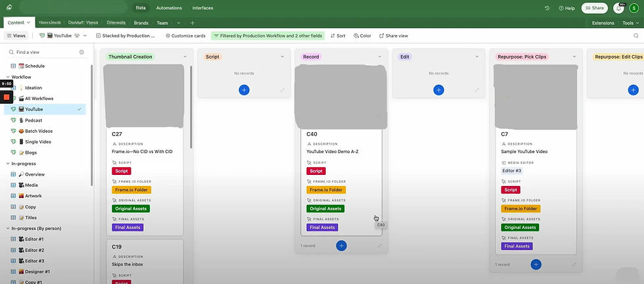Add record in the Script stack
644x284 pixels.
(244, 90)
